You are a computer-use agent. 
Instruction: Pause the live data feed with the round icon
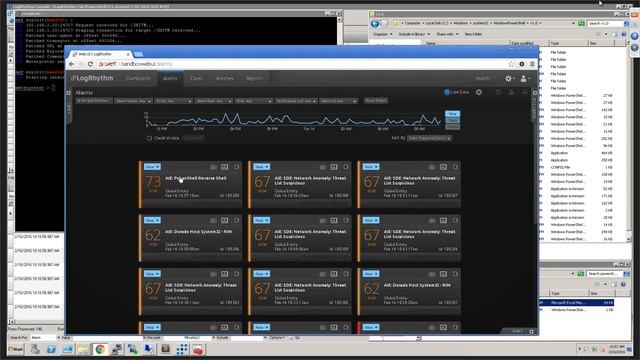point(479,92)
